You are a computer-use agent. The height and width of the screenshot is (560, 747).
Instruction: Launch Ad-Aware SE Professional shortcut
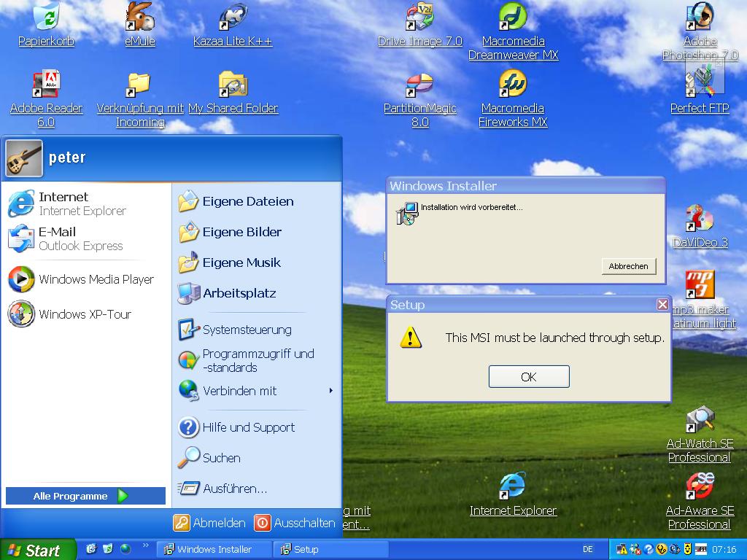tap(700, 501)
